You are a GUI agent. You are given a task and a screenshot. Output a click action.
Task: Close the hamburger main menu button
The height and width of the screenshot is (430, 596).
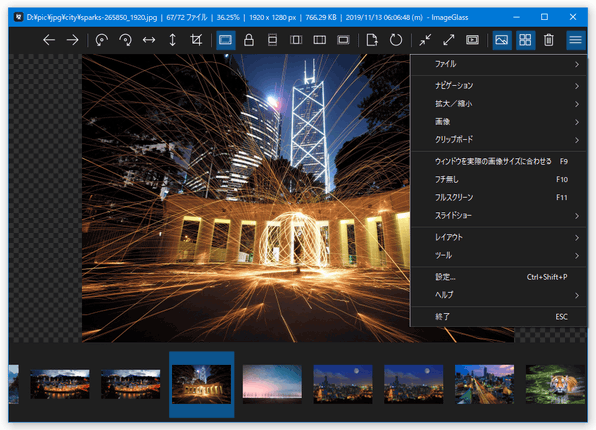point(575,40)
